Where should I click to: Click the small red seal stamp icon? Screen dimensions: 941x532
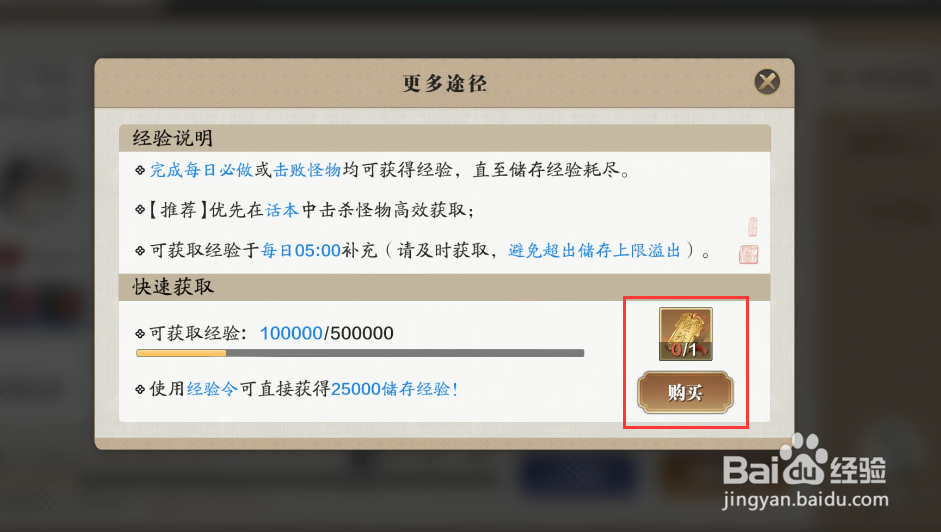point(753,227)
